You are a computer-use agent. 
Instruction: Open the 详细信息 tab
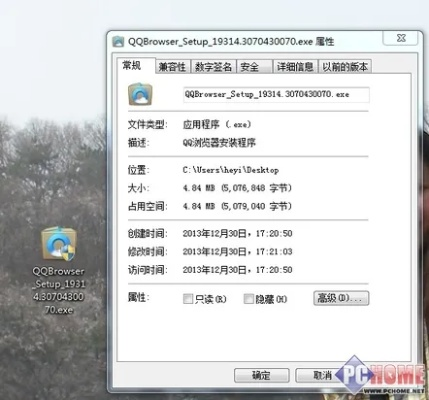point(295,67)
